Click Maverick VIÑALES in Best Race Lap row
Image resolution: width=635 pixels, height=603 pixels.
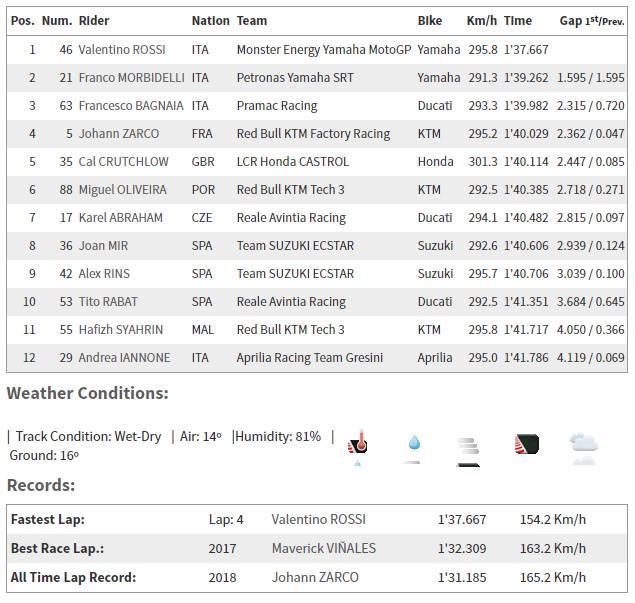pyautogui.click(x=324, y=548)
